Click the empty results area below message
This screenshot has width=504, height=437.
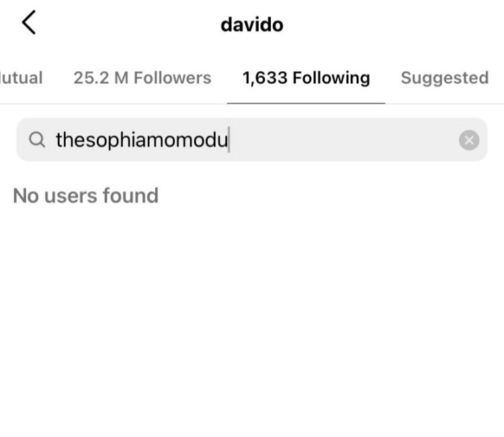(252, 315)
